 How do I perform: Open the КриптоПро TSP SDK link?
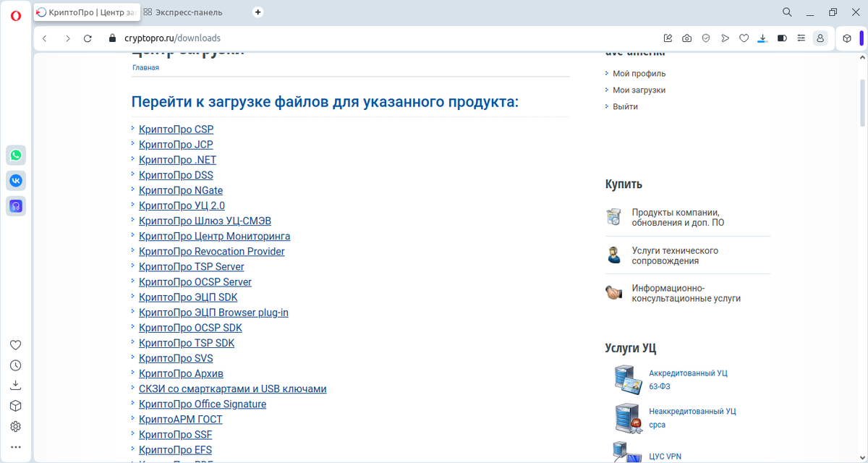[x=187, y=343]
